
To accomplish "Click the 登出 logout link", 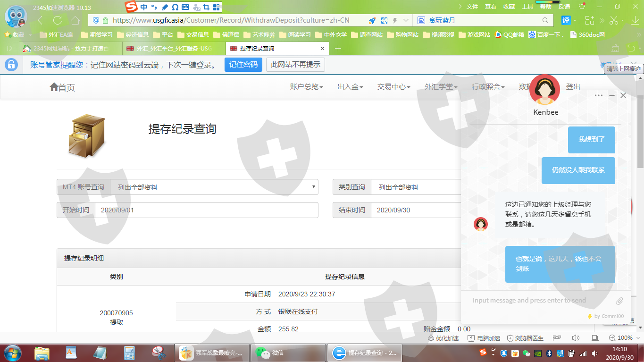I will click(x=573, y=87).
